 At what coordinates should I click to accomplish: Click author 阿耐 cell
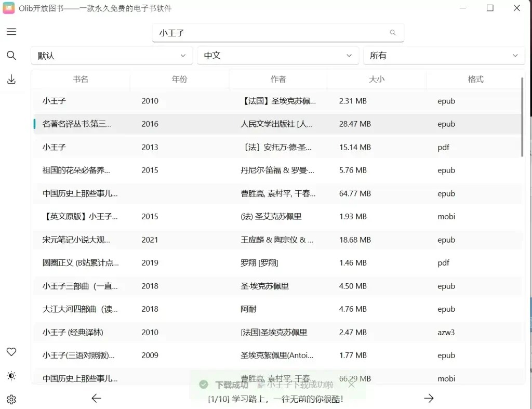[248, 309]
